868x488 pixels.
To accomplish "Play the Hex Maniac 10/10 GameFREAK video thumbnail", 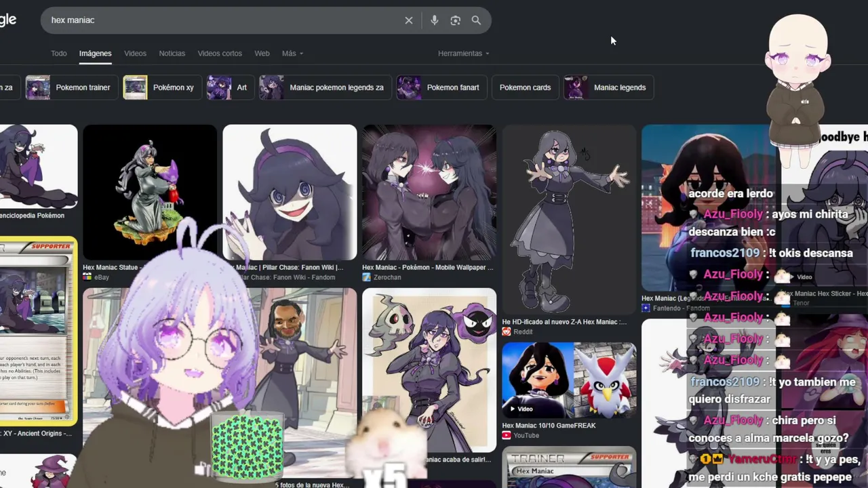I will pyautogui.click(x=569, y=380).
